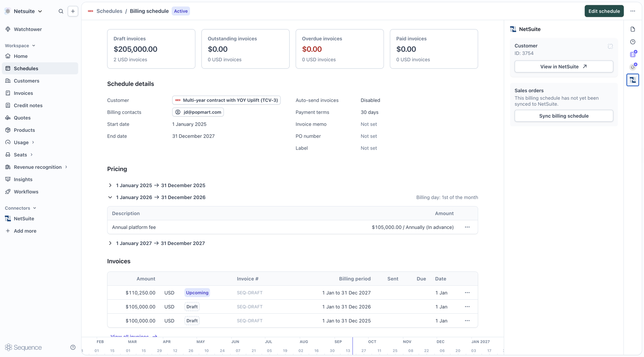The width and height of the screenshot is (644, 357).
Task: Click the plus create-new button
Action: [x=73, y=11]
